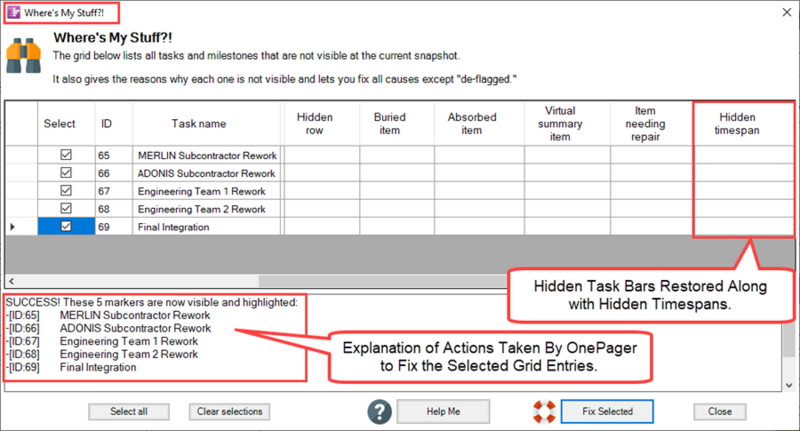This screenshot has width=800, height=431.
Task: Click the Select column header
Action: 66,124
